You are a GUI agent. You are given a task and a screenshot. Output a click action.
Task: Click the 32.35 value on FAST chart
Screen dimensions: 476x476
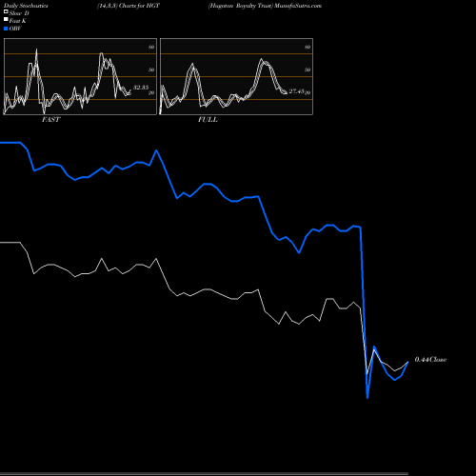(141, 87)
